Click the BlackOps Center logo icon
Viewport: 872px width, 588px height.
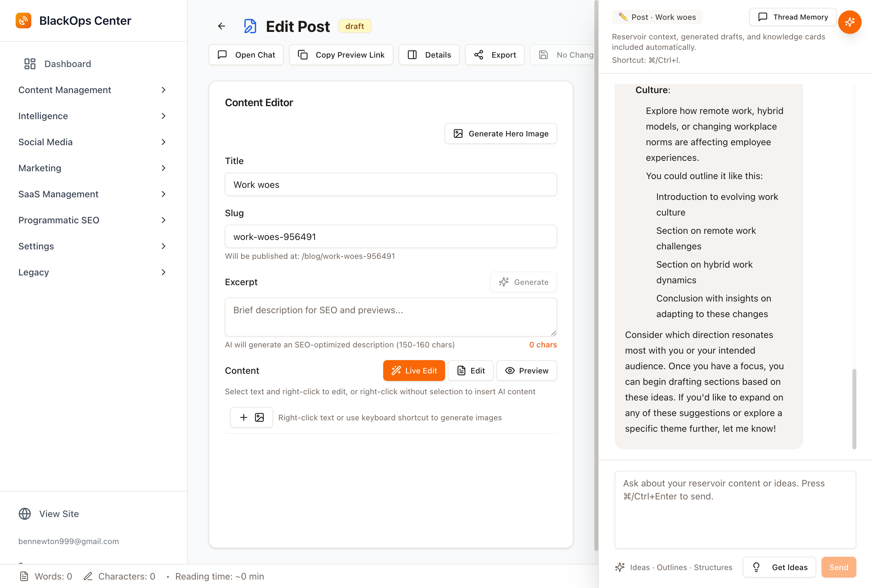[23, 21]
